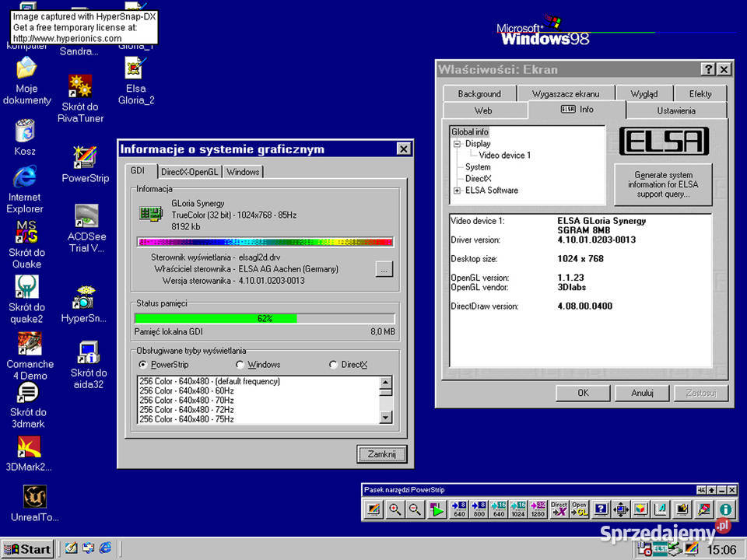Click the green info icon in PowerStrip toolbar

point(725,509)
